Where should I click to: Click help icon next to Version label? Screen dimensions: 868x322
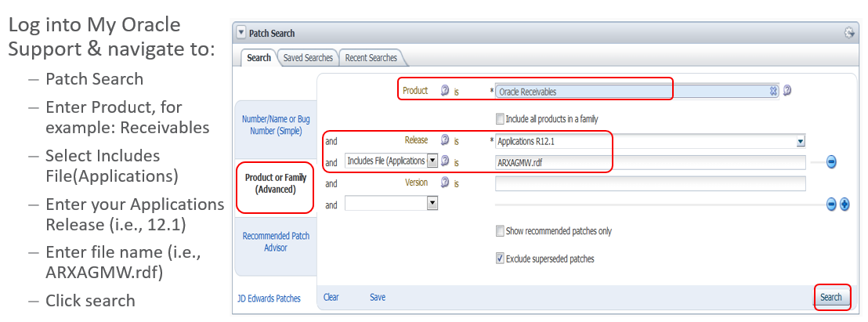[445, 183]
